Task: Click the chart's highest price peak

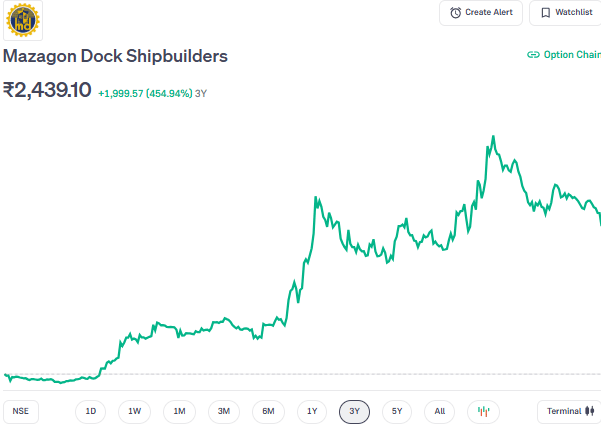Action: click(493, 136)
